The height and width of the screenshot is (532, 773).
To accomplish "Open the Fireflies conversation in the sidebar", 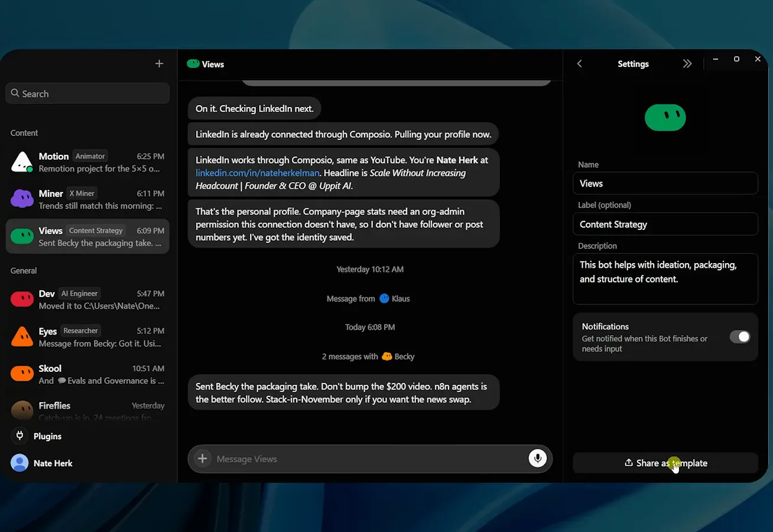I will point(87,410).
